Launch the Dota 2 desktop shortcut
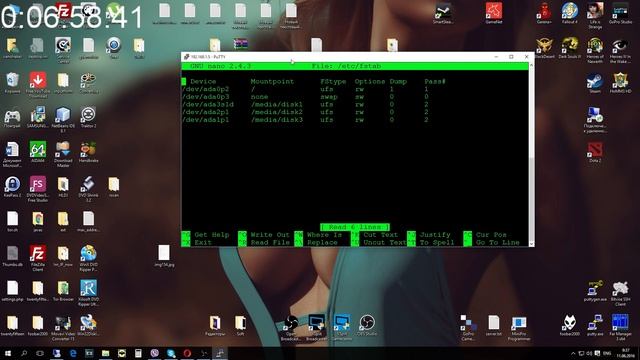 click(x=595, y=152)
